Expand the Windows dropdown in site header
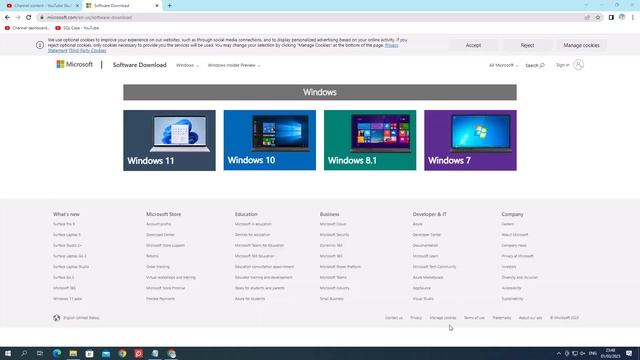This screenshot has height=360, width=640. pyautogui.click(x=187, y=65)
